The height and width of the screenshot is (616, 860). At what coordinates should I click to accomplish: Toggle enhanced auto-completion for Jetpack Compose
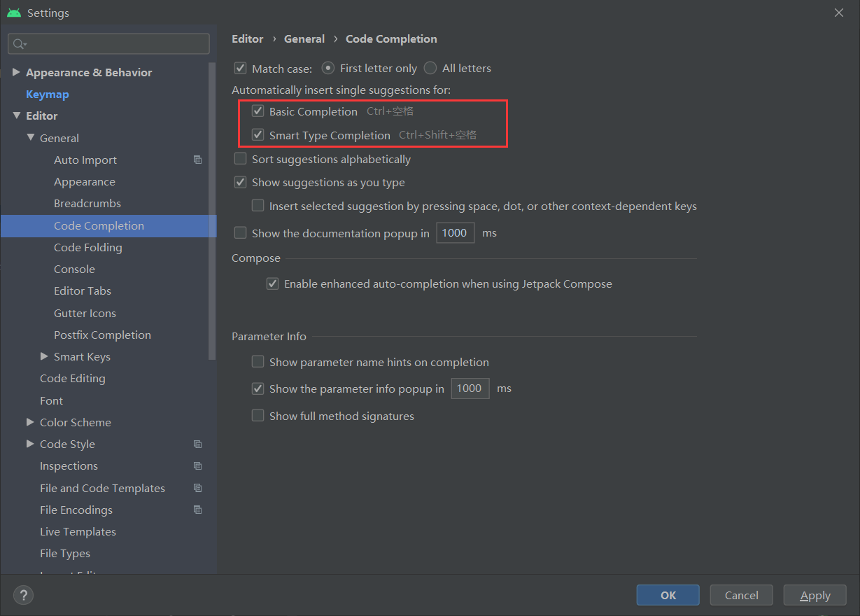[272, 283]
